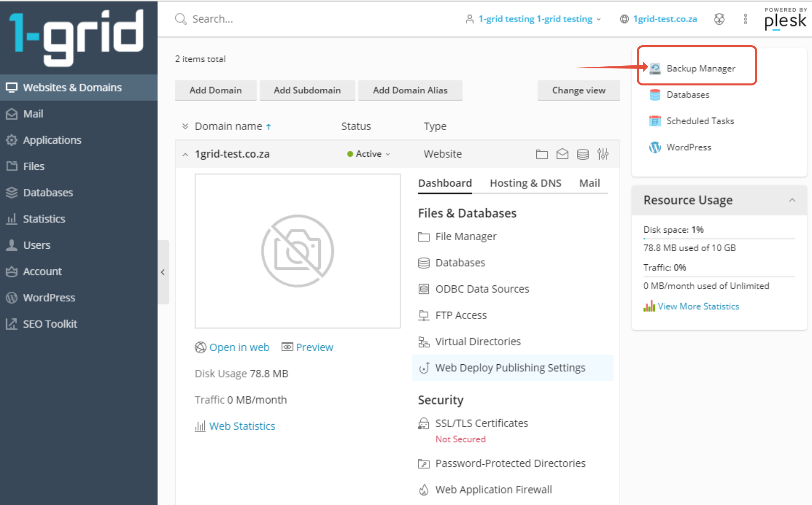Screen dimensions: 812x505
Task: Collapse the Resource Usage panel
Action: click(792, 200)
